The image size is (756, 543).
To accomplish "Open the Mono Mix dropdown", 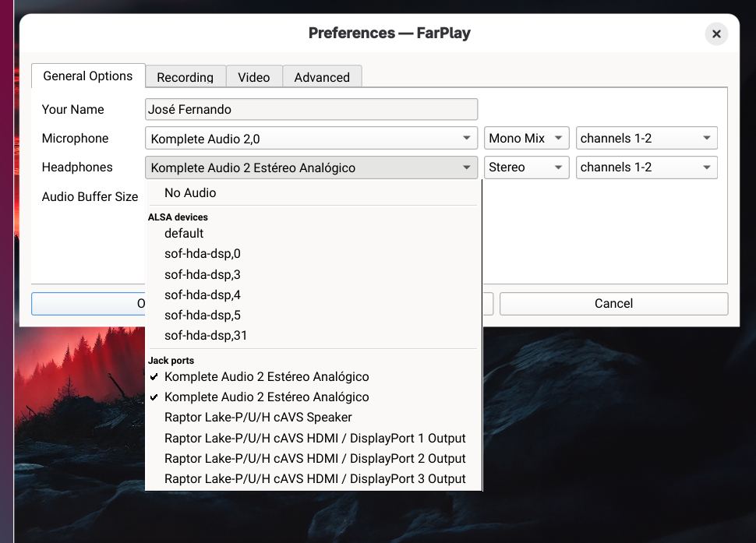I will [x=526, y=139].
